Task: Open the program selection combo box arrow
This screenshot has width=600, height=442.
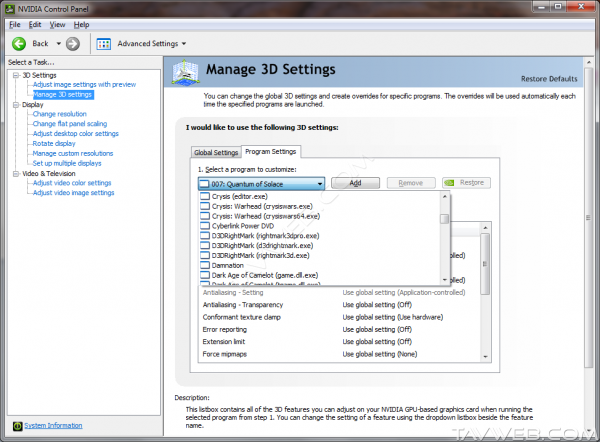Action: (x=320, y=184)
